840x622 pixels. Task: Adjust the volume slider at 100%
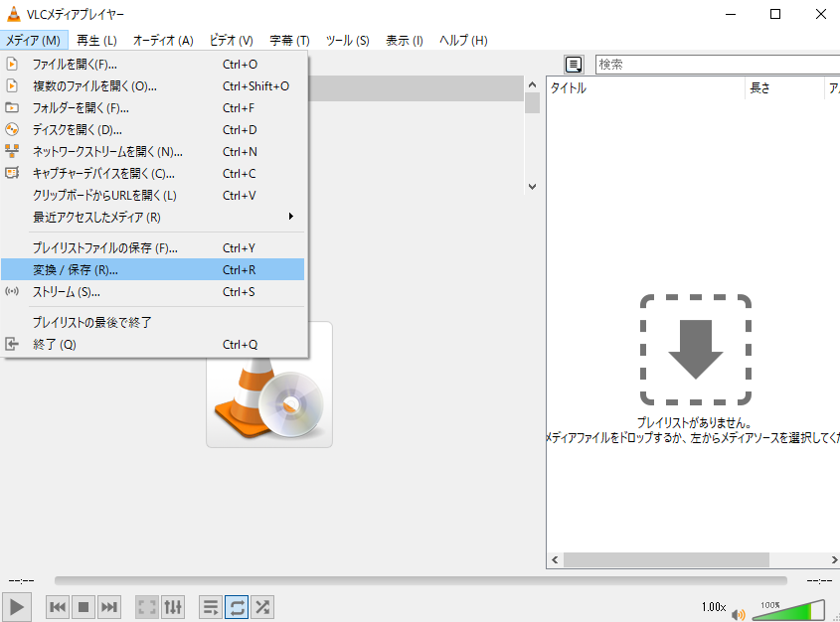(x=788, y=611)
